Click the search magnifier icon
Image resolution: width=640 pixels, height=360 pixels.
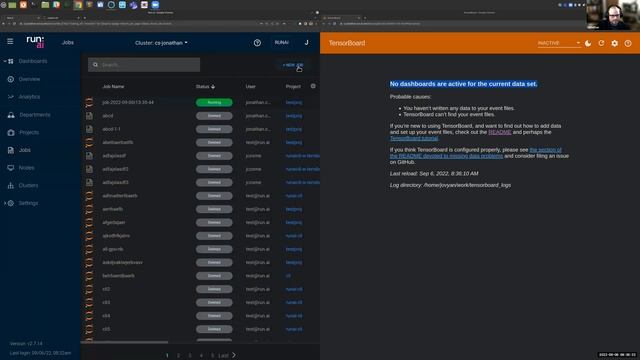tap(96, 64)
